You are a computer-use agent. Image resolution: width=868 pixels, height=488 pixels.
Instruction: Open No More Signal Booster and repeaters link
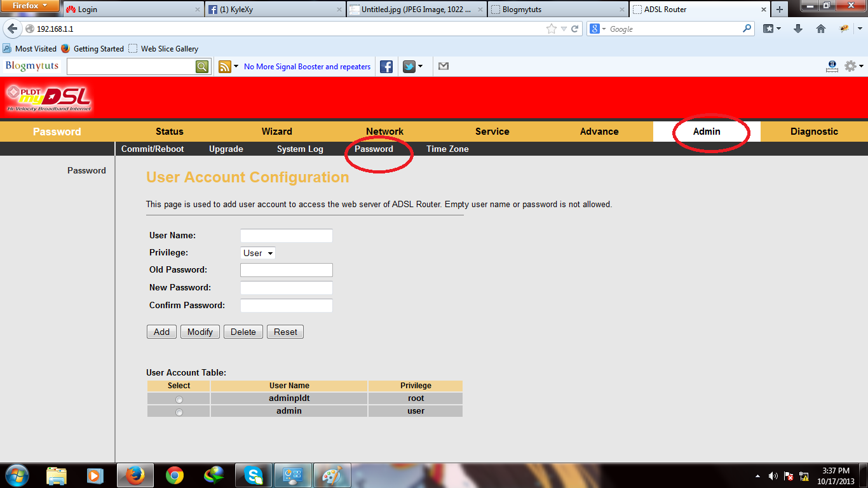click(x=307, y=66)
